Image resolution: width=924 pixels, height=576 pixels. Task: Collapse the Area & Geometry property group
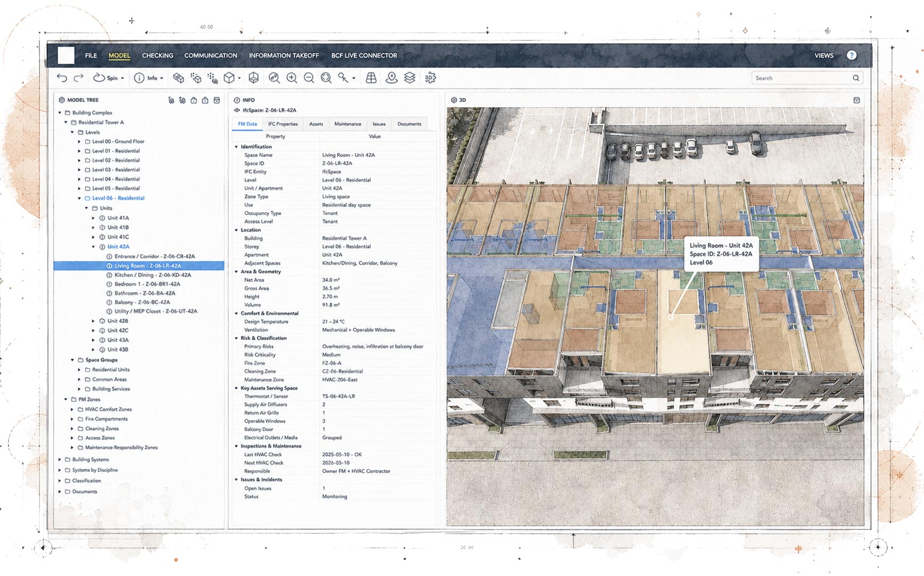[x=236, y=271]
